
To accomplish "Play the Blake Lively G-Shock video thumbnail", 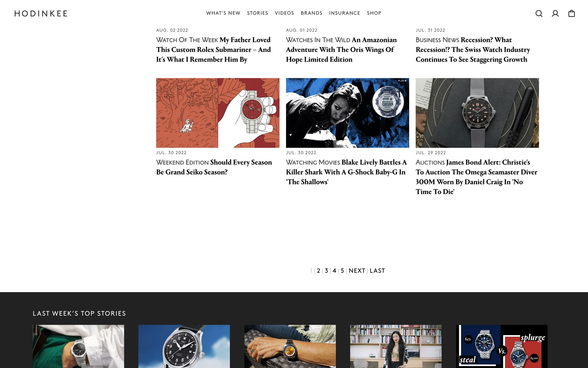I will point(347,113).
